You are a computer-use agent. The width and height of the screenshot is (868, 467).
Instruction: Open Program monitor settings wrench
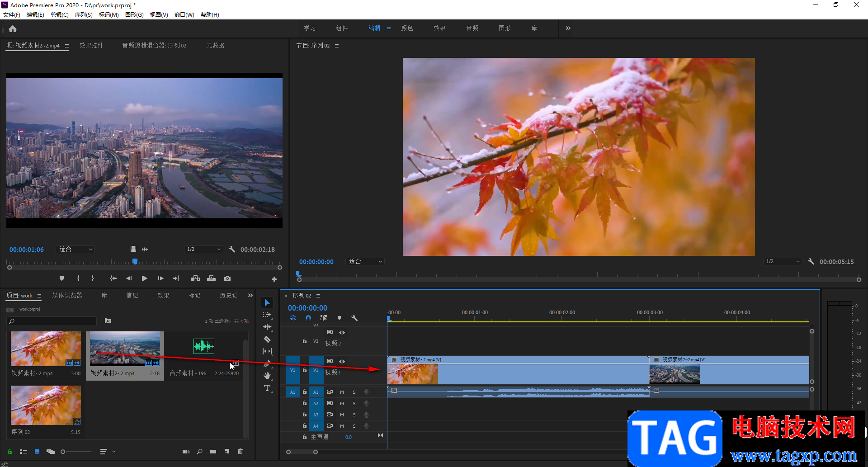click(811, 261)
